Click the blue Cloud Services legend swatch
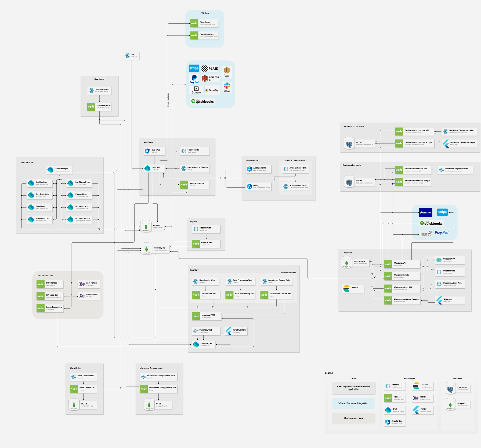 point(353,403)
